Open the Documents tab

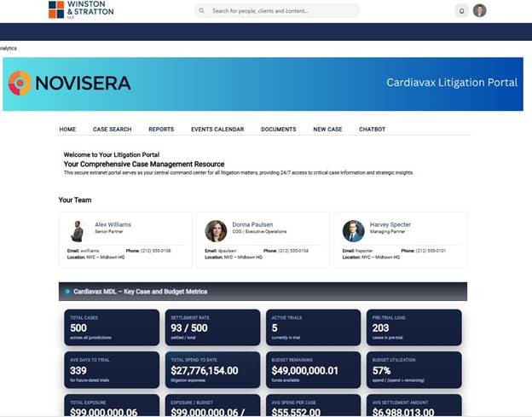click(279, 130)
